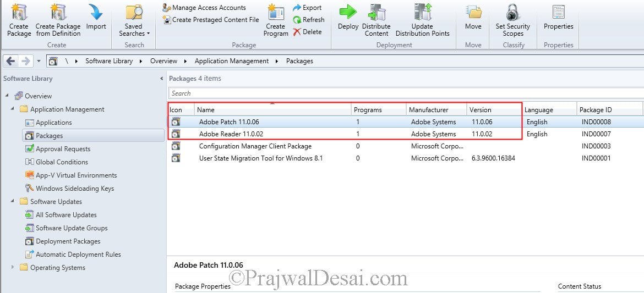Click the Distribute Content icon
Screen dimensions: 644x293
[376, 12]
